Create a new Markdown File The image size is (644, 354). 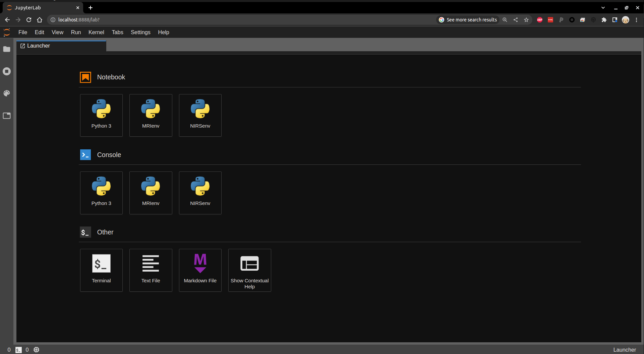click(200, 270)
